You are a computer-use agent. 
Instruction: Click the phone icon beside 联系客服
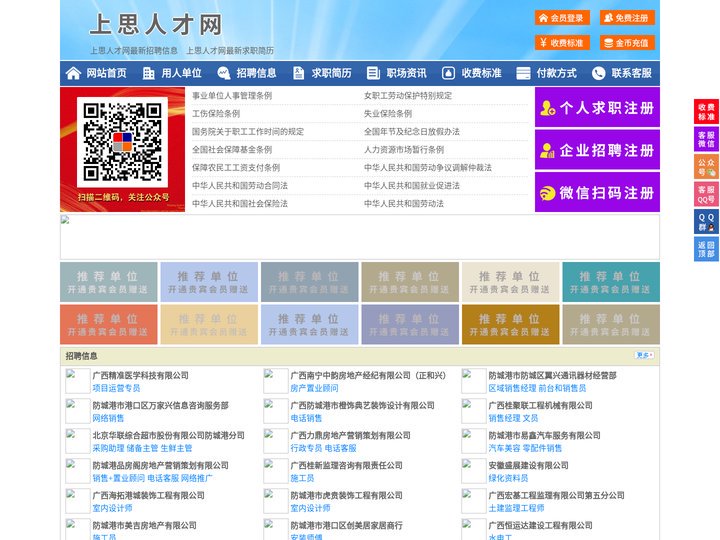pyautogui.click(x=598, y=73)
